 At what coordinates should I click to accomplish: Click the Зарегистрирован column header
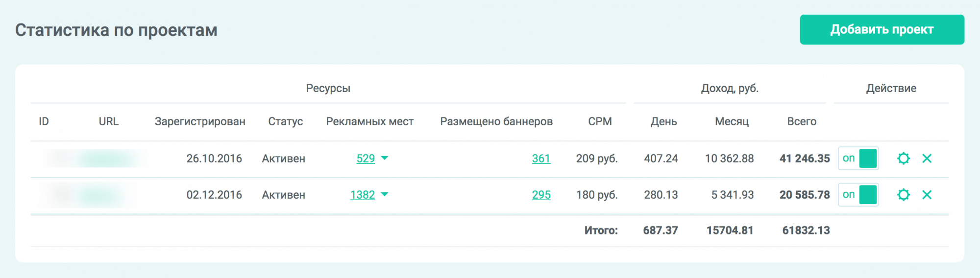pos(200,121)
